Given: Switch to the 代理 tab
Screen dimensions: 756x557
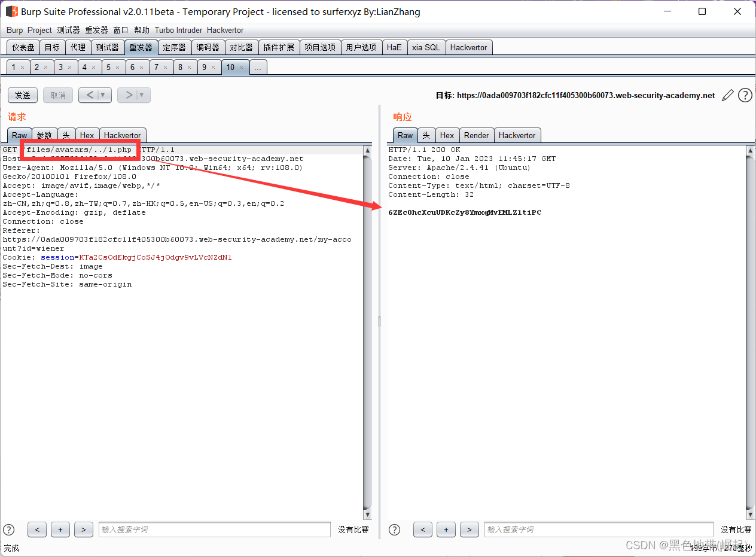Looking at the screenshot, I should [78, 47].
